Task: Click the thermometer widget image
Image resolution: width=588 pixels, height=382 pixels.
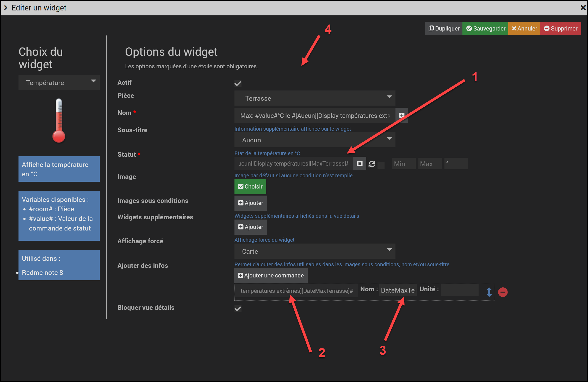Action: pos(59,121)
